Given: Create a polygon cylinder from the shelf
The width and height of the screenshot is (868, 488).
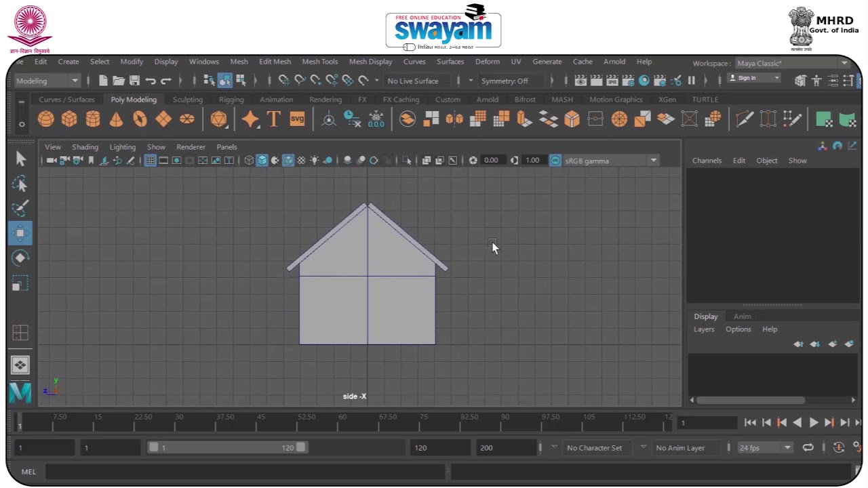Looking at the screenshot, I should click(x=93, y=120).
